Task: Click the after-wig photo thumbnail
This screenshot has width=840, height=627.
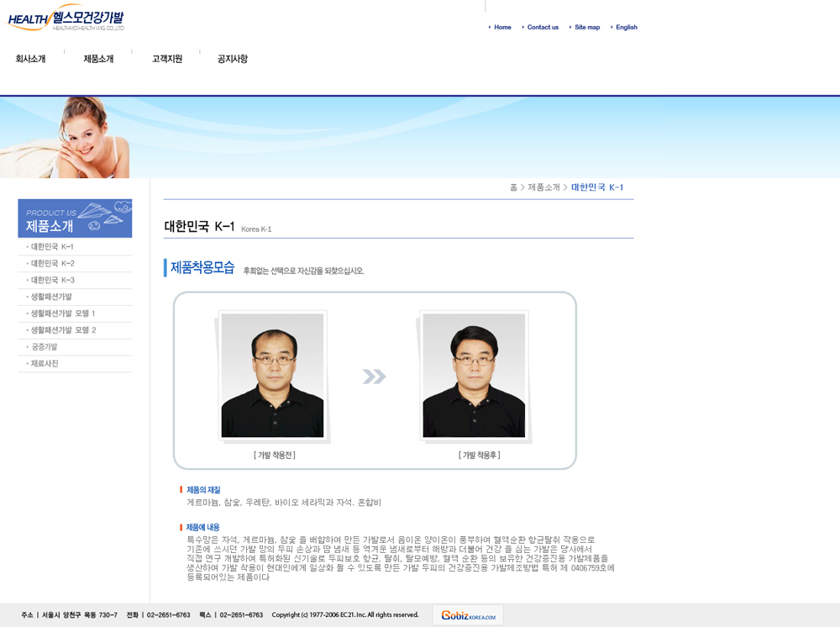Action: (x=474, y=375)
